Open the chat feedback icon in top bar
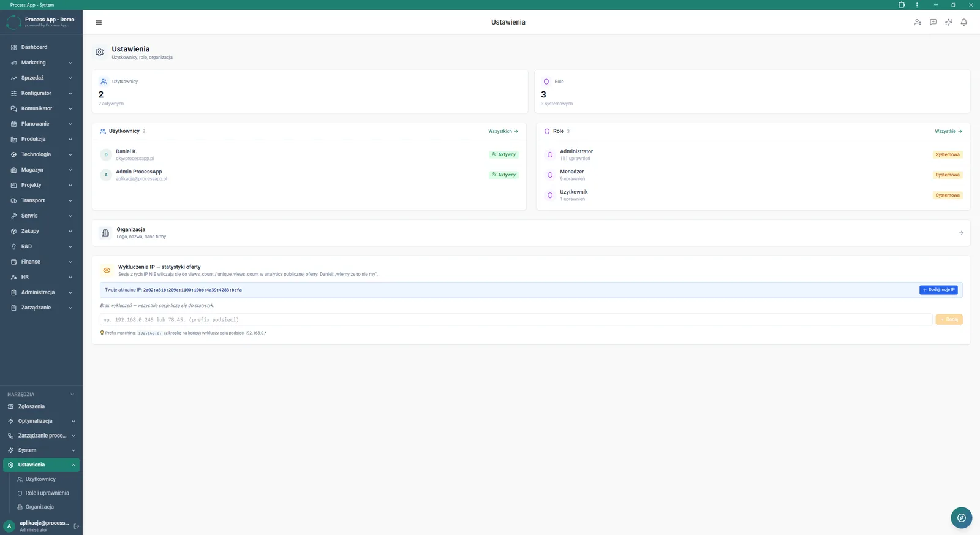This screenshot has height=535, width=980. 933,22
